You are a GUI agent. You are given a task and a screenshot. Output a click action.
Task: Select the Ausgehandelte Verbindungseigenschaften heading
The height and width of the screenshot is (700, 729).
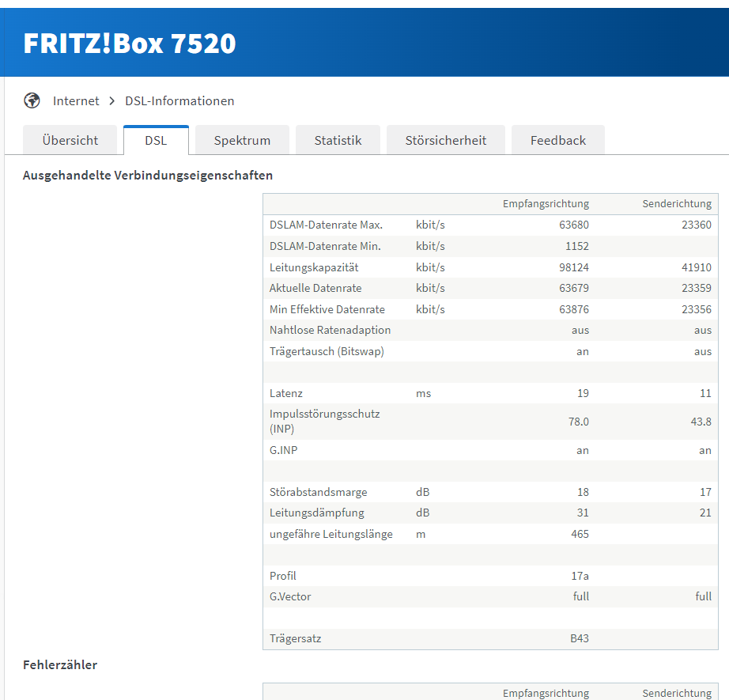coord(148,176)
